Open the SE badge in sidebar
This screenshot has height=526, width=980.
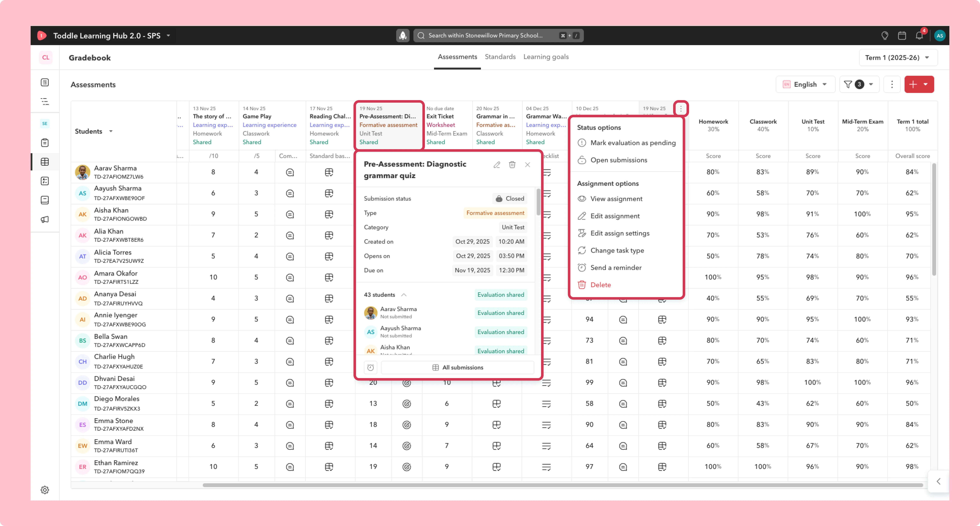pos(45,124)
